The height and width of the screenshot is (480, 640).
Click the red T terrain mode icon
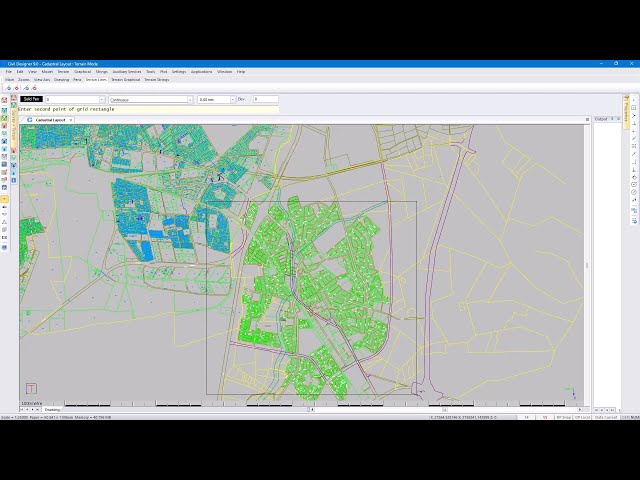(31, 389)
